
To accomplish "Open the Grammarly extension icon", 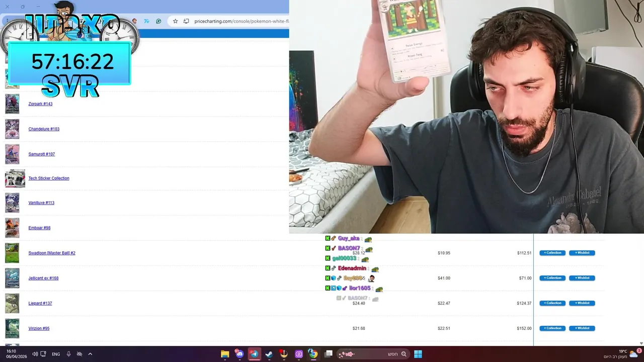I will click(x=158, y=21).
